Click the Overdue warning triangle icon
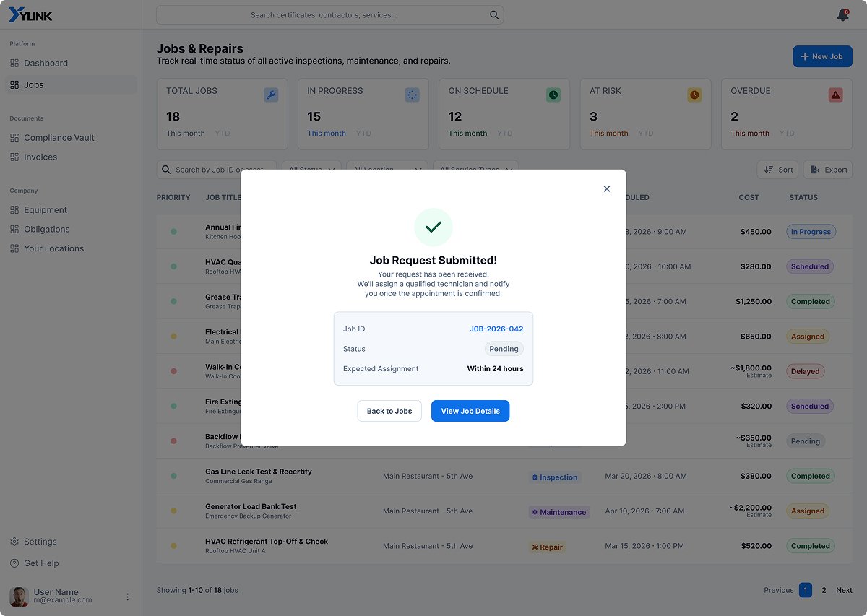This screenshot has height=616, width=867. coord(836,95)
